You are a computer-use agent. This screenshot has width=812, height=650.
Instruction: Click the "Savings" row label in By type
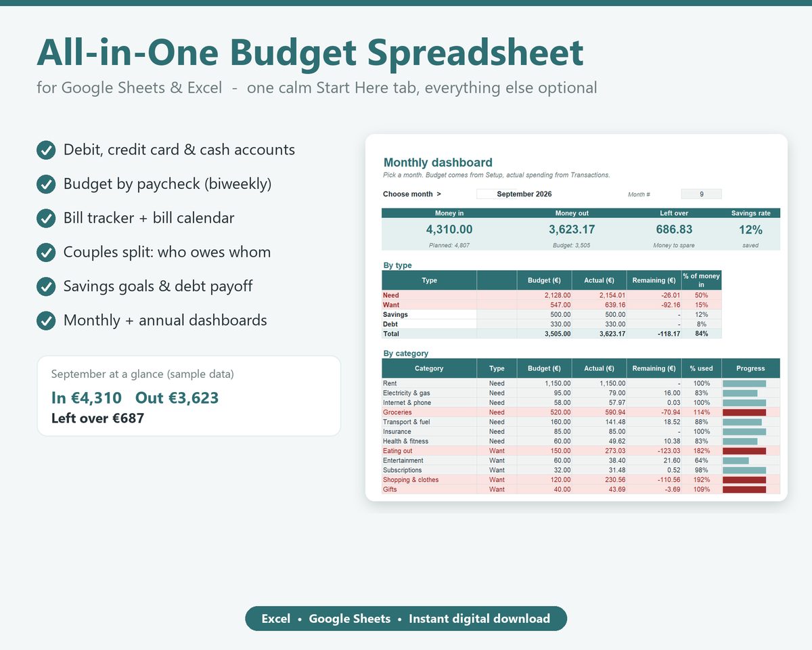pos(395,314)
